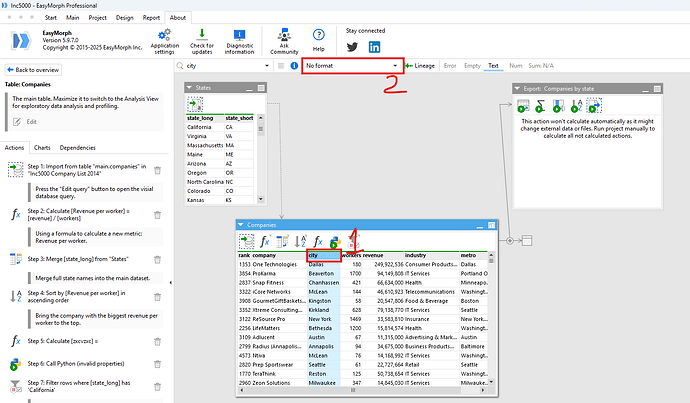
Task: Open Ask Community
Action: tap(284, 41)
